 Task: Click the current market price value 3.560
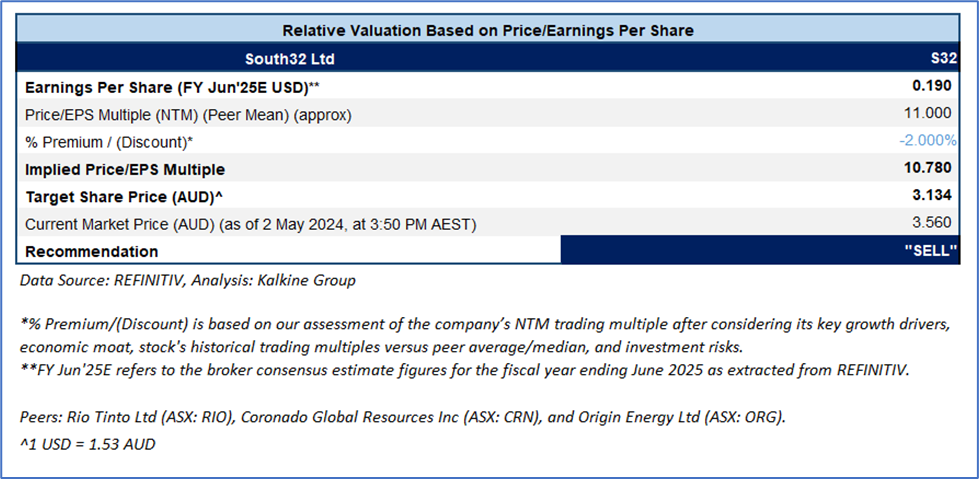932,222
